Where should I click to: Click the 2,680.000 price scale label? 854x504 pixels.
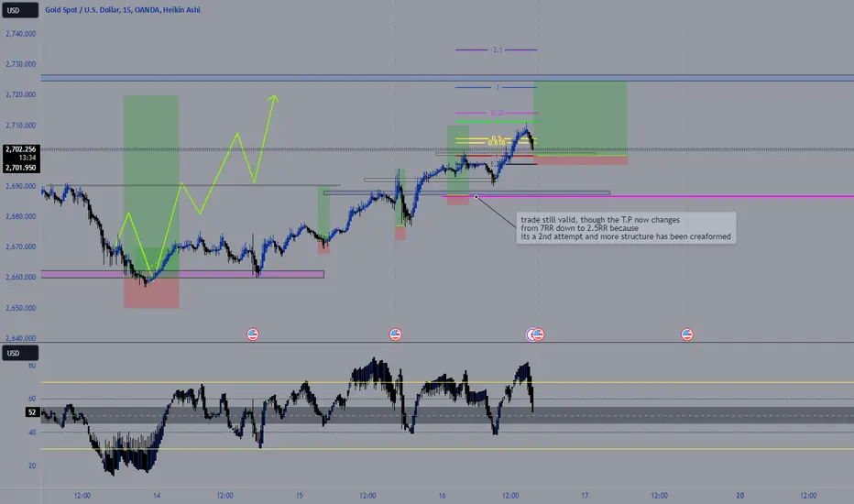click(21, 216)
